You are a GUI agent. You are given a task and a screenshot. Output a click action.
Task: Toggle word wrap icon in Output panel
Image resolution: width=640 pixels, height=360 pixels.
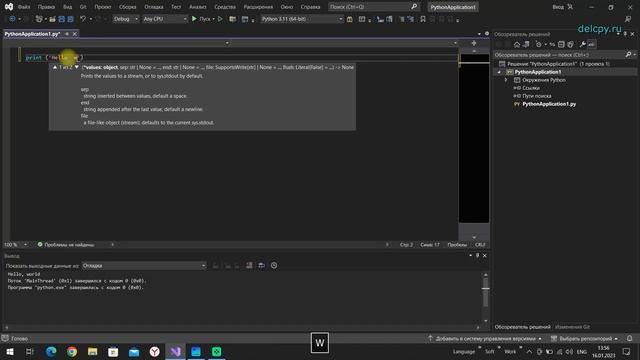[x=262, y=265]
